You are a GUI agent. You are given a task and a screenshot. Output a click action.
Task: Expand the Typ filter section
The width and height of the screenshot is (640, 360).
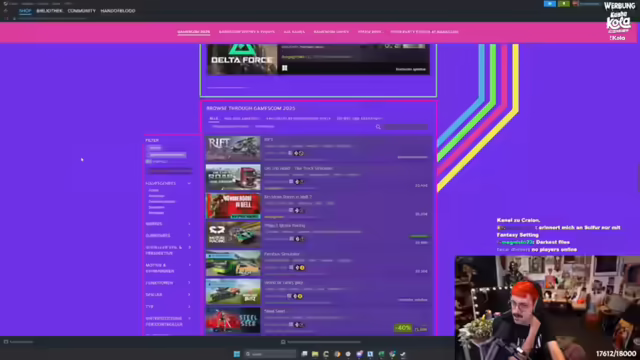189,307
